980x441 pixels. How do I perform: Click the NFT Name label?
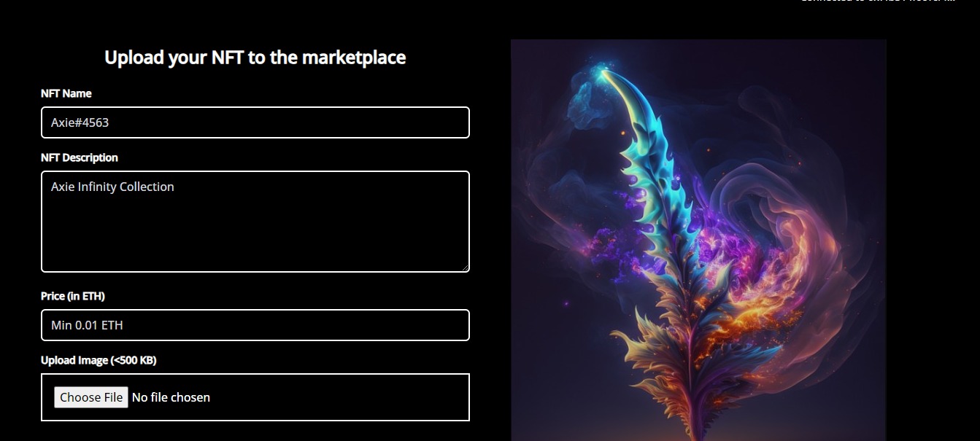66,93
